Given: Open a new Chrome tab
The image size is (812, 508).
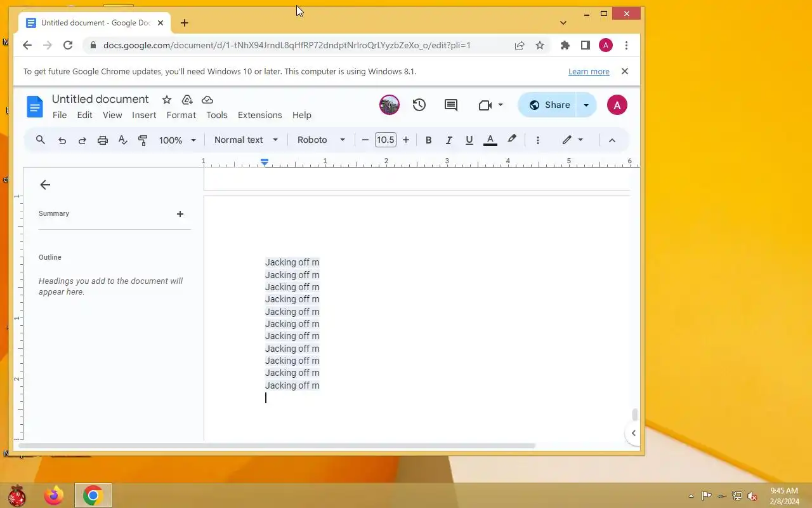Looking at the screenshot, I should pyautogui.click(x=184, y=23).
